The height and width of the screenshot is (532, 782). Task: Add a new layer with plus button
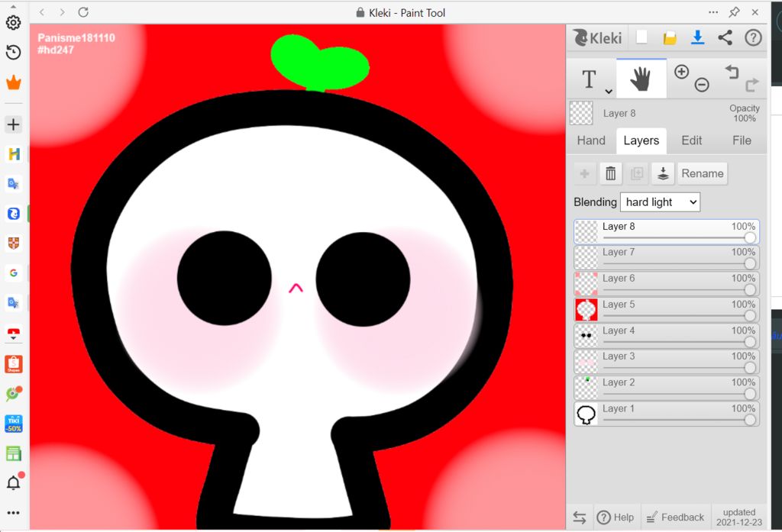point(585,173)
